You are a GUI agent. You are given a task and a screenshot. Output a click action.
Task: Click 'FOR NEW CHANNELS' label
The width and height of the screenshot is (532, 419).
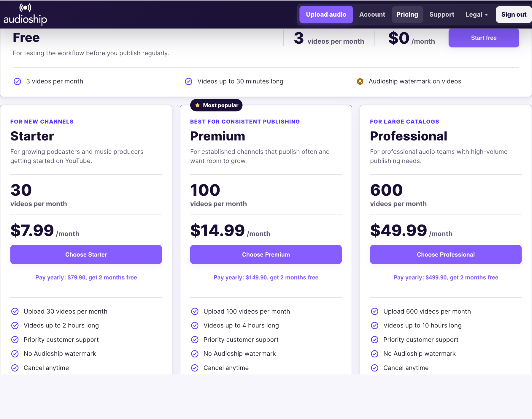tap(42, 122)
